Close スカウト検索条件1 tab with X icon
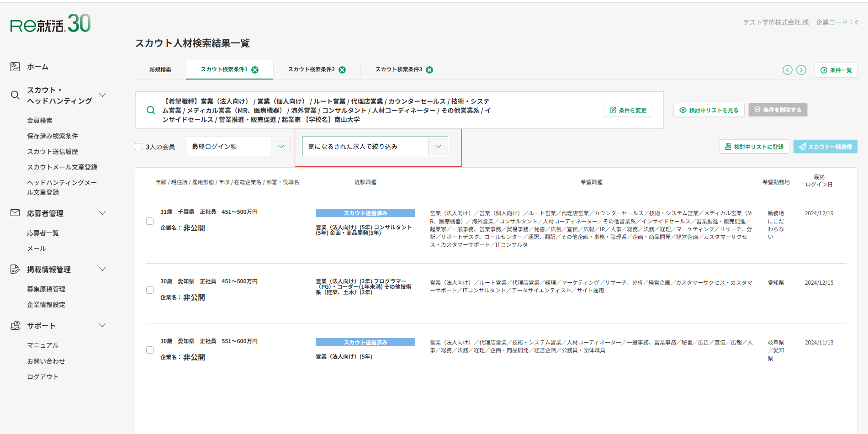The image size is (868, 434). 255,70
